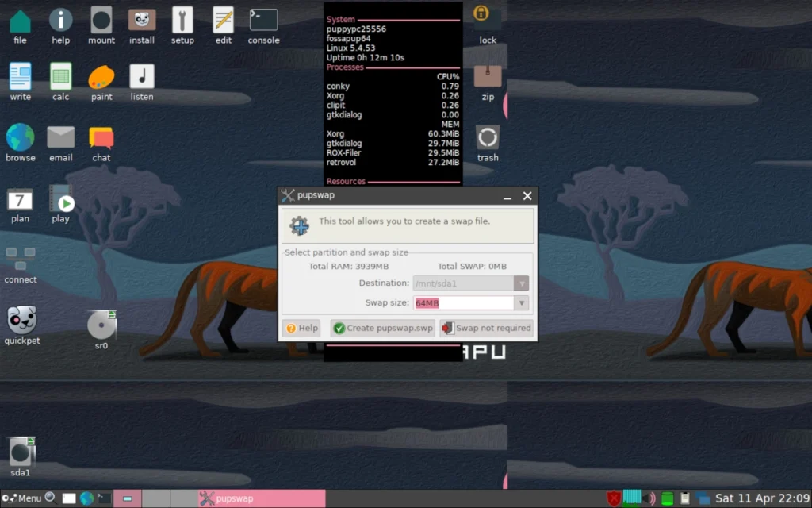Click the clipboard tray icon
The height and width of the screenshot is (508, 812).
(684, 498)
